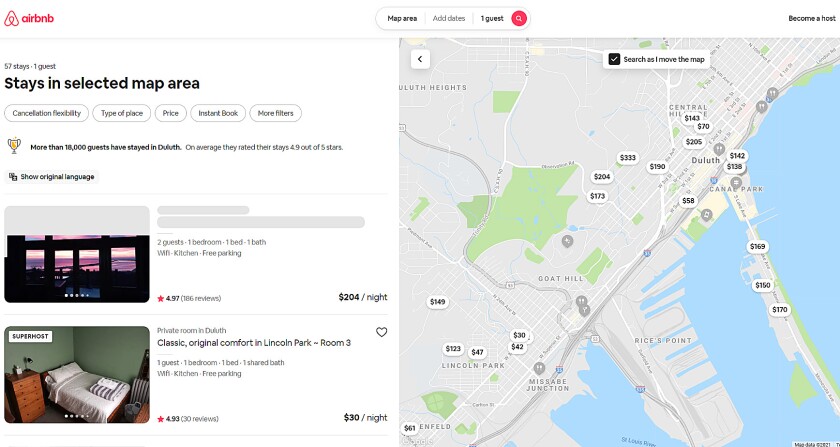Open the sunset window listing photo
This screenshot has height=447, width=840.
tap(76, 254)
